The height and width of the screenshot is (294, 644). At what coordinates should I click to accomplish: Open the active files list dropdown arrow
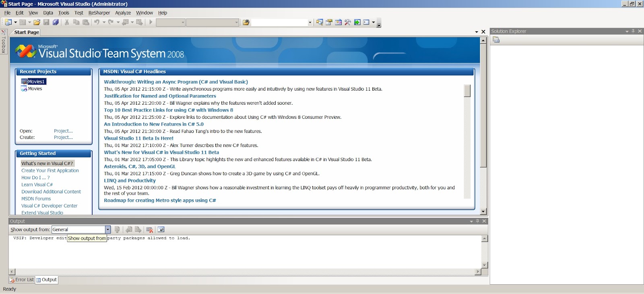pyautogui.click(x=477, y=32)
